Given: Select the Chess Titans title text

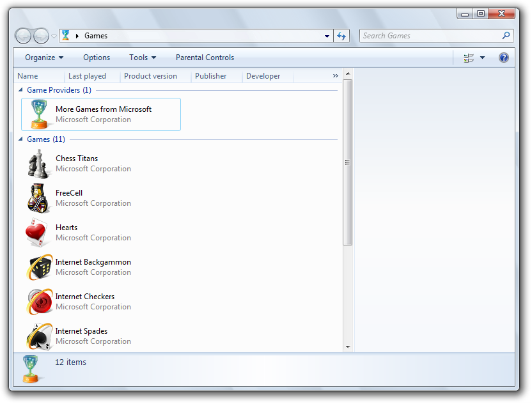Looking at the screenshot, I should click(77, 159).
